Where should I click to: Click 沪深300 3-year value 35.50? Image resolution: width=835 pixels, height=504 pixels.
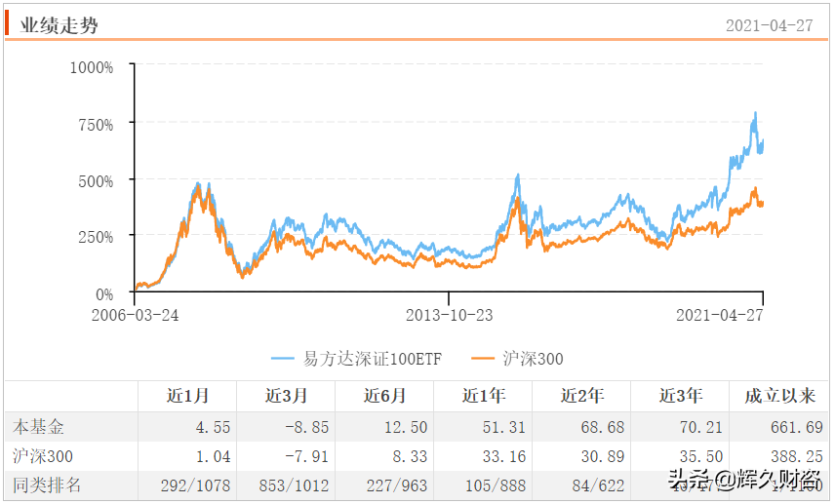coord(700,456)
